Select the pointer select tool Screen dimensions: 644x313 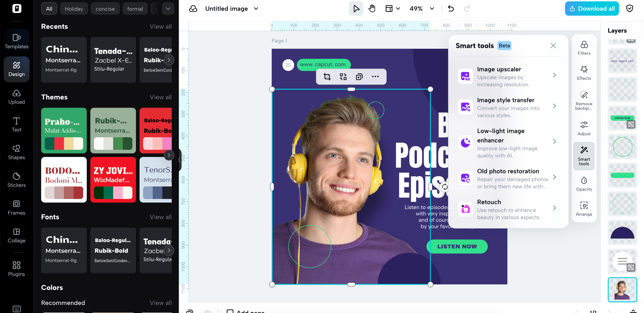[x=356, y=8]
